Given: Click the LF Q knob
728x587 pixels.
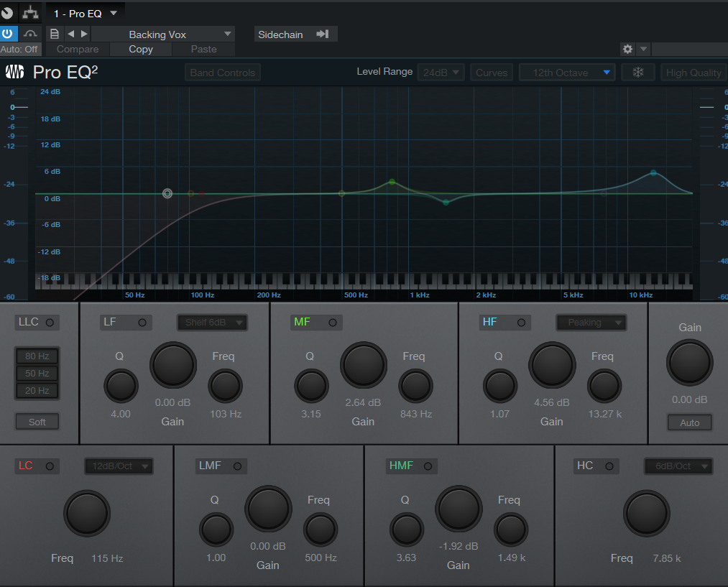Looking at the screenshot, I should 121,386.
